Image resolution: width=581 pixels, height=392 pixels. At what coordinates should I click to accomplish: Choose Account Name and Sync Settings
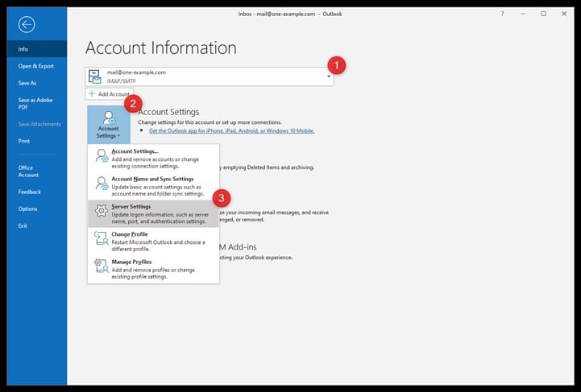pos(153,186)
